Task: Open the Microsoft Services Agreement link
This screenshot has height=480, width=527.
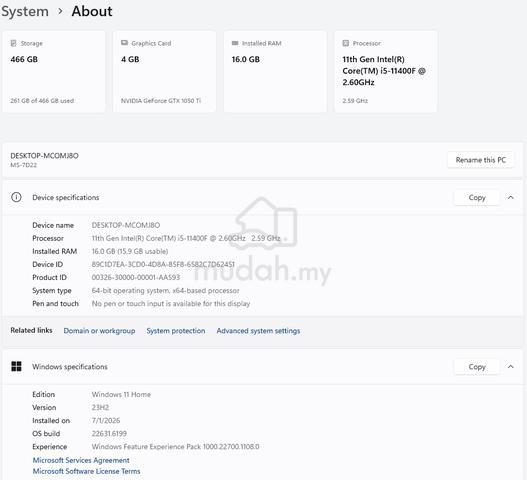Action: (81, 460)
